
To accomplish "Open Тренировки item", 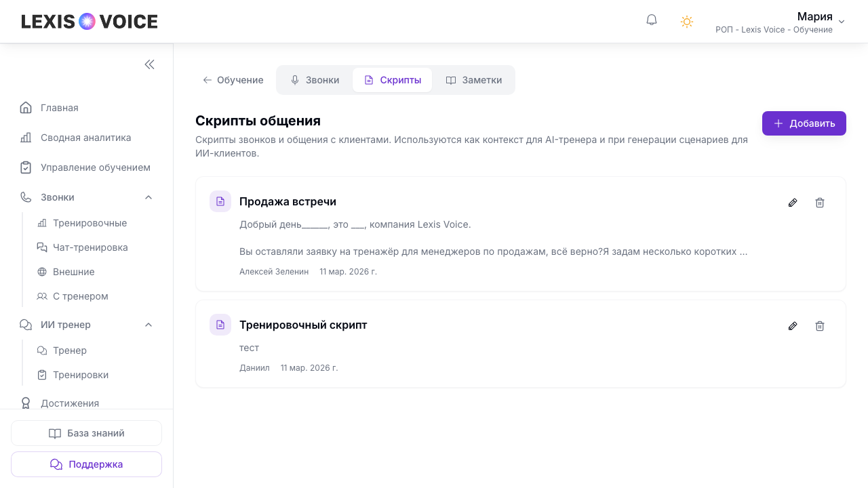I will (95, 375).
